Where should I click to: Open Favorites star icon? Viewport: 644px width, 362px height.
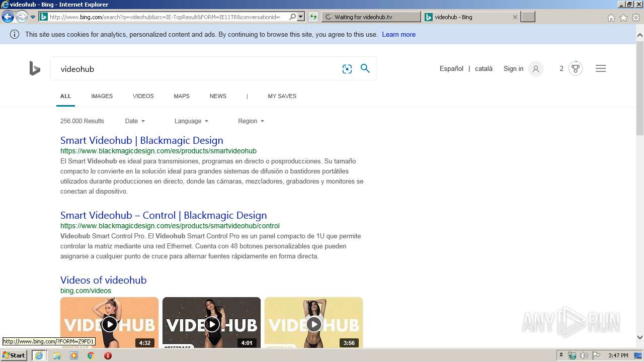[623, 18]
